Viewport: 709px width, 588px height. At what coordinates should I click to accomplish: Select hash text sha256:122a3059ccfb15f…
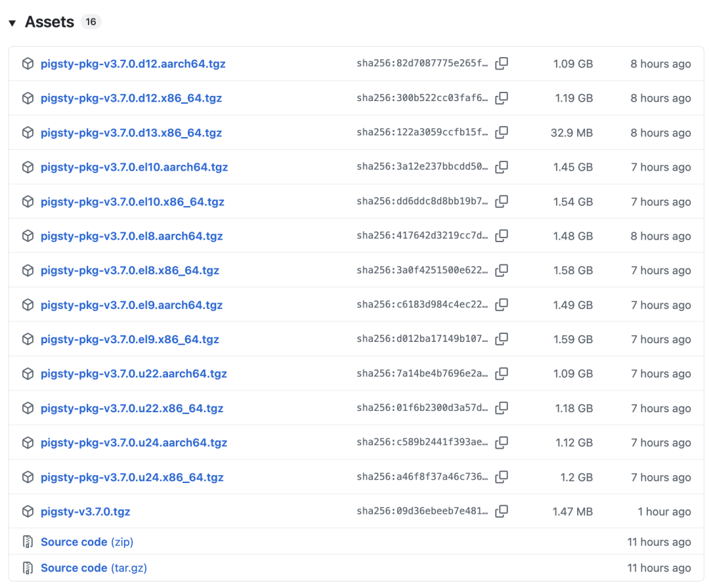(x=422, y=132)
